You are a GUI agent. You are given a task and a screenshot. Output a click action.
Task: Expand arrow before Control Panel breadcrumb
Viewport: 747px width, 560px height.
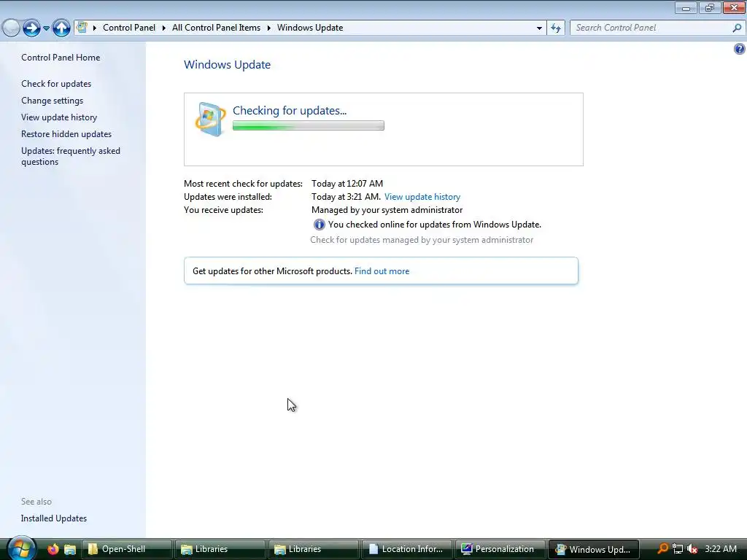click(x=94, y=28)
